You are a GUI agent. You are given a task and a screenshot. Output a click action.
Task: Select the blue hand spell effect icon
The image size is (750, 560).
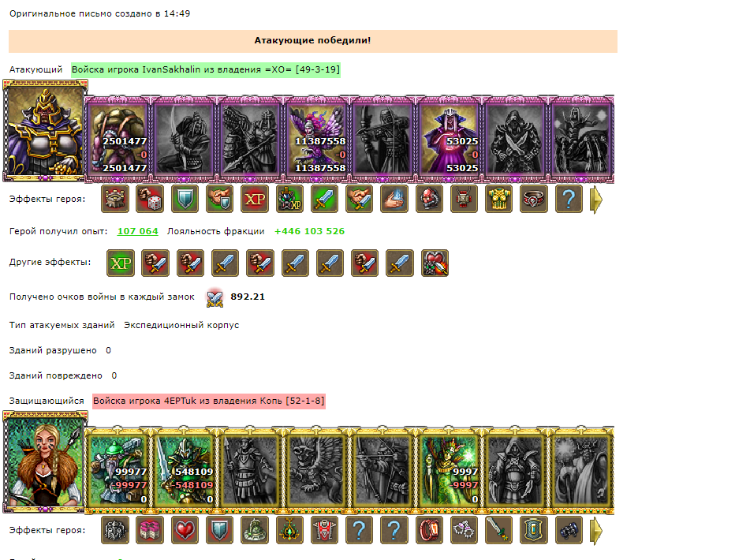(x=394, y=199)
